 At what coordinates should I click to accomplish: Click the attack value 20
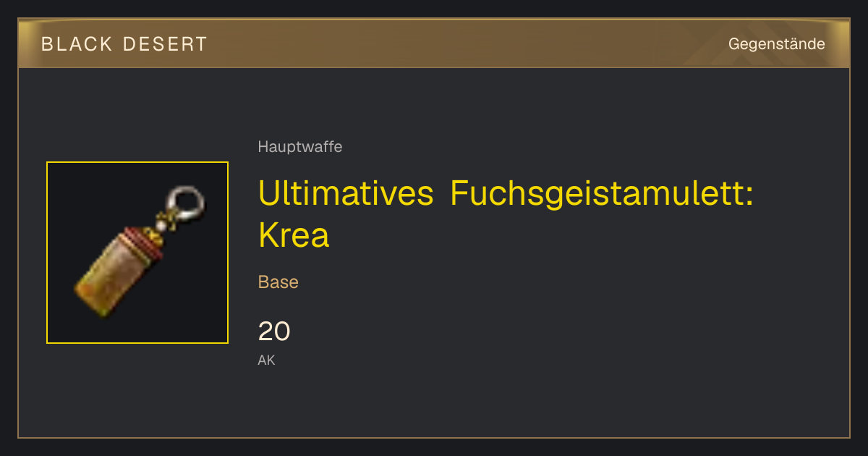(x=274, y=332)
